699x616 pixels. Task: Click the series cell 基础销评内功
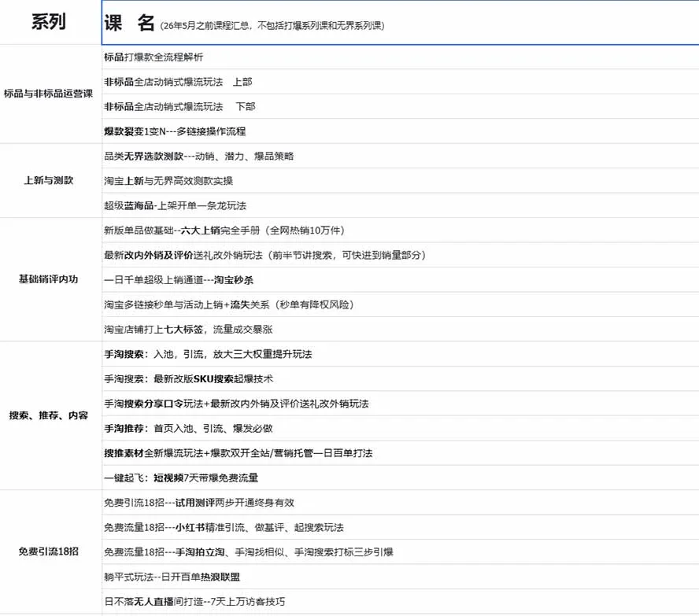[50, 279]
